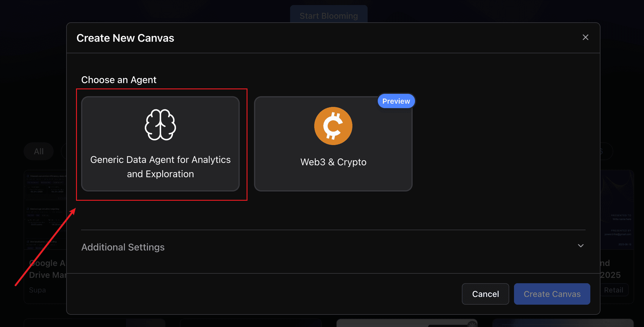Open the thumbnail showing PRESENTED TO text
The width and height of the screenshot is (644, 327).
[617, 210]
